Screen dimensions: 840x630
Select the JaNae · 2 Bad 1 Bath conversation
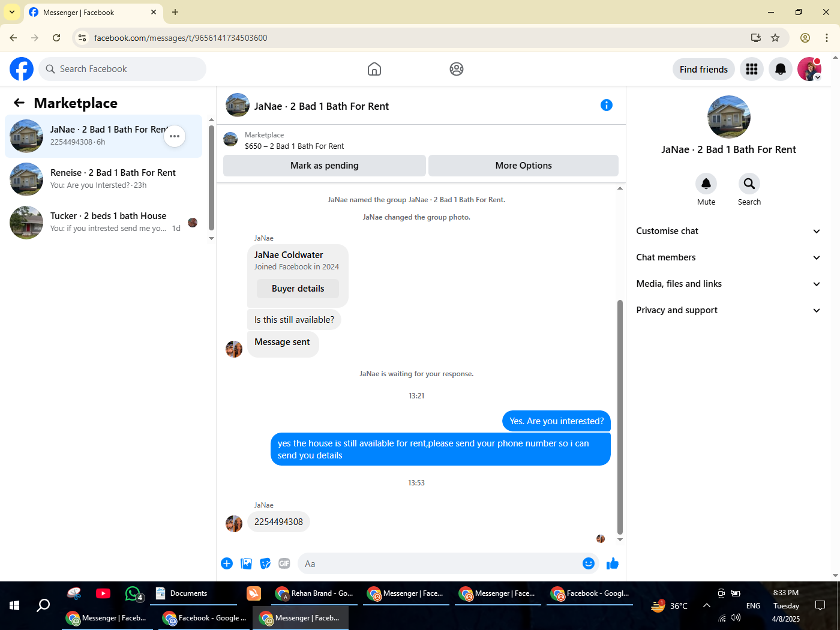pos(103,136)
